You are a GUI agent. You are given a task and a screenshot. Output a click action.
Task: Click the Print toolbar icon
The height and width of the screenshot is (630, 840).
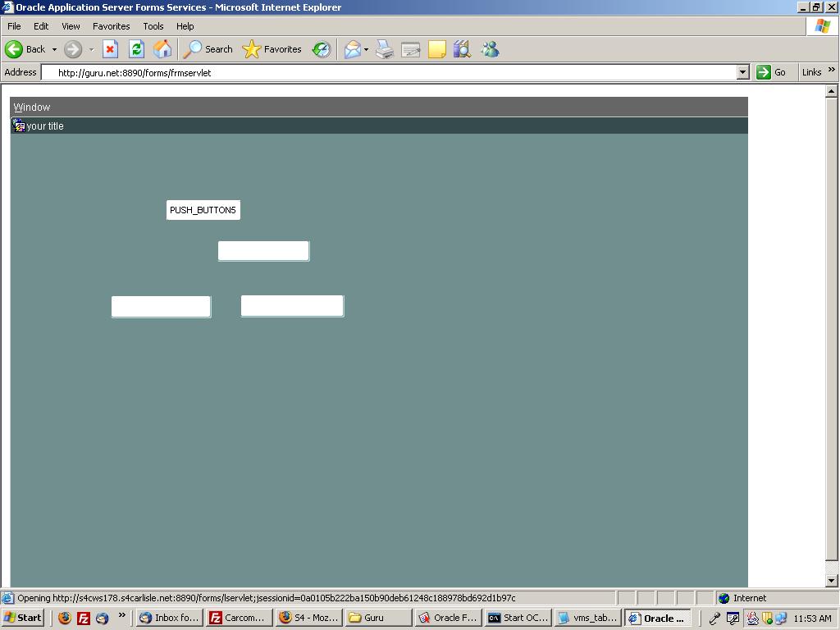click(x=385, y=49)
